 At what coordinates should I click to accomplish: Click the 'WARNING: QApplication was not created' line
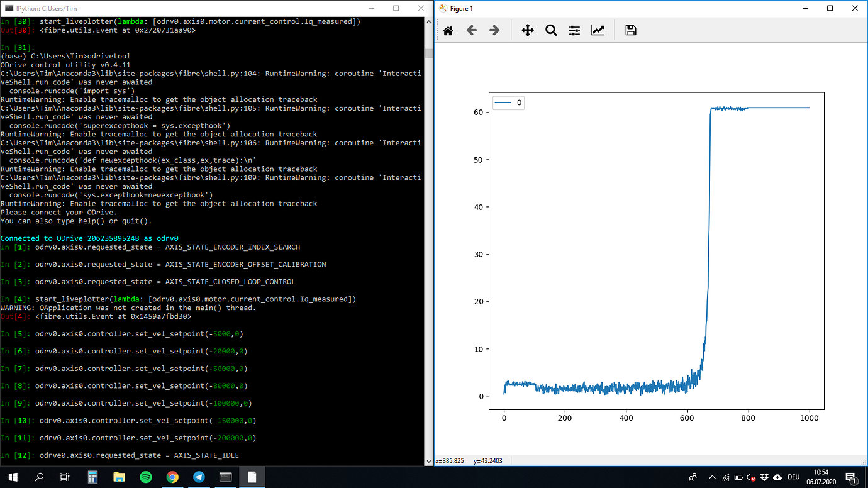click(128, 308)
